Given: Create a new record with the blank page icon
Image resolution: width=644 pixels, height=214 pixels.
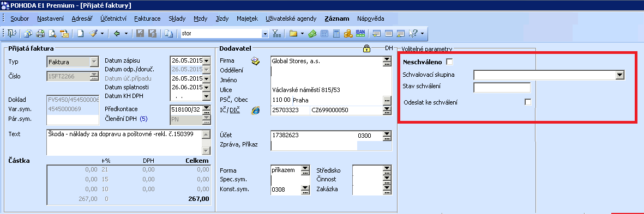Looking at the screenshot, I should click(x=81, y=34).
